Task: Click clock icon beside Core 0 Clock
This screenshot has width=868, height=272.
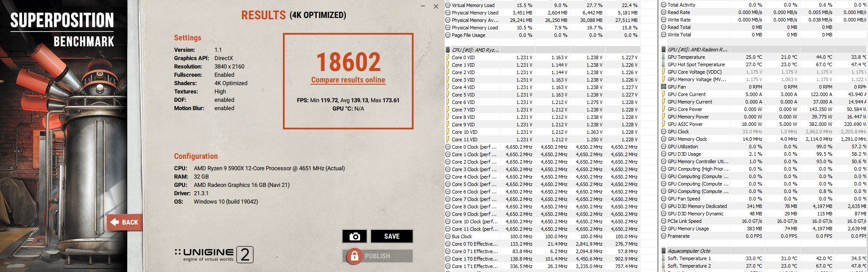Action: point(448,147)
